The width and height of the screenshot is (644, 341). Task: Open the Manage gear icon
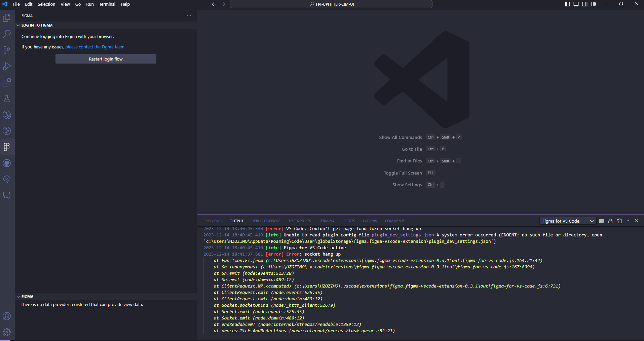click(x=7, y=332)
